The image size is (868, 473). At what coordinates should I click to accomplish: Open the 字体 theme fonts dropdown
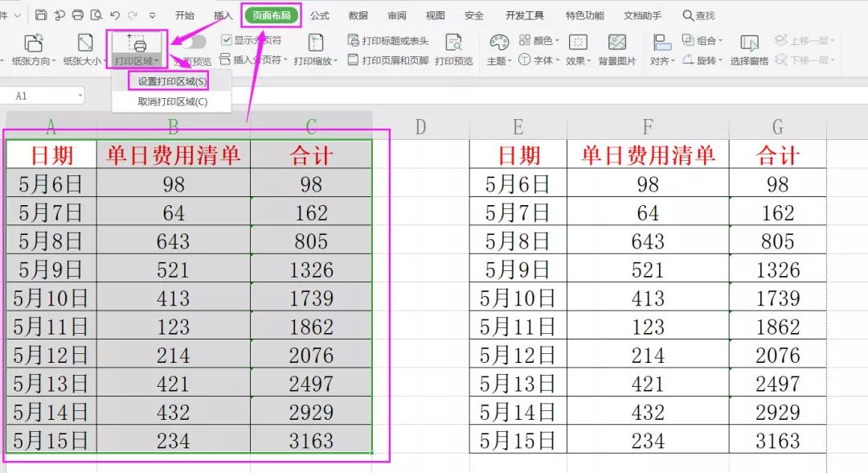pyautogui.click(x=539, y=60)
